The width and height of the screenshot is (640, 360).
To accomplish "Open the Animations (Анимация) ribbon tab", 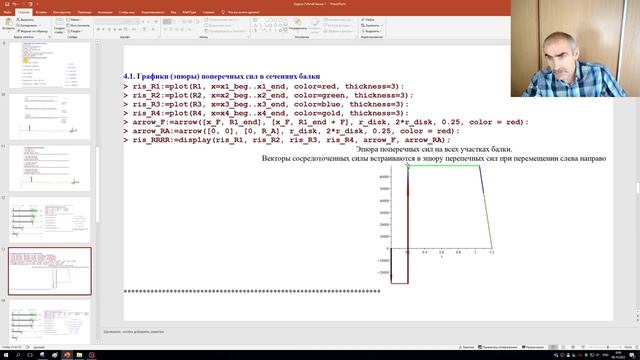I will tap(105, 12).
